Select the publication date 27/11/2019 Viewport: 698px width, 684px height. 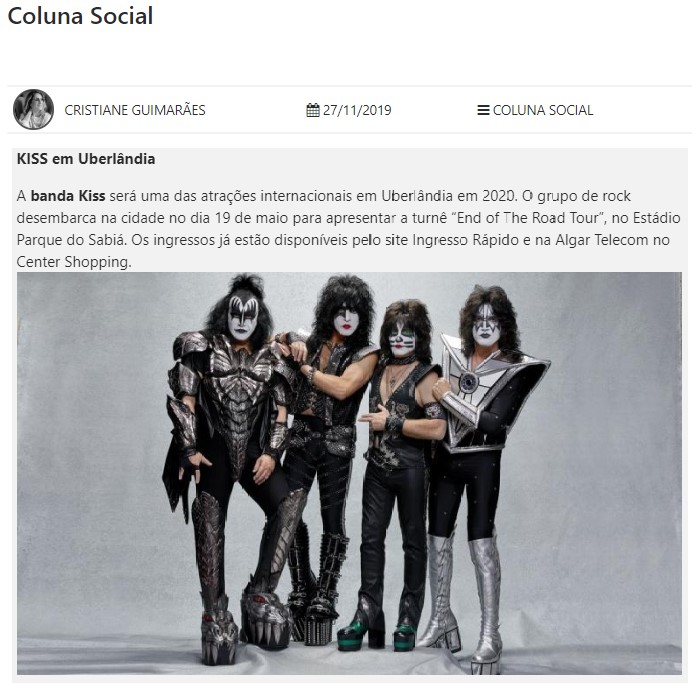coord(357,110)
